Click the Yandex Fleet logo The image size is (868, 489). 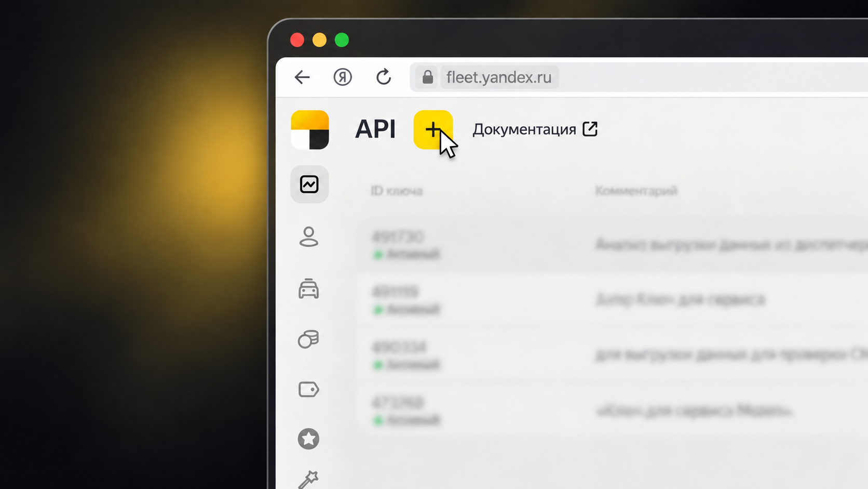tap(310, 130)
